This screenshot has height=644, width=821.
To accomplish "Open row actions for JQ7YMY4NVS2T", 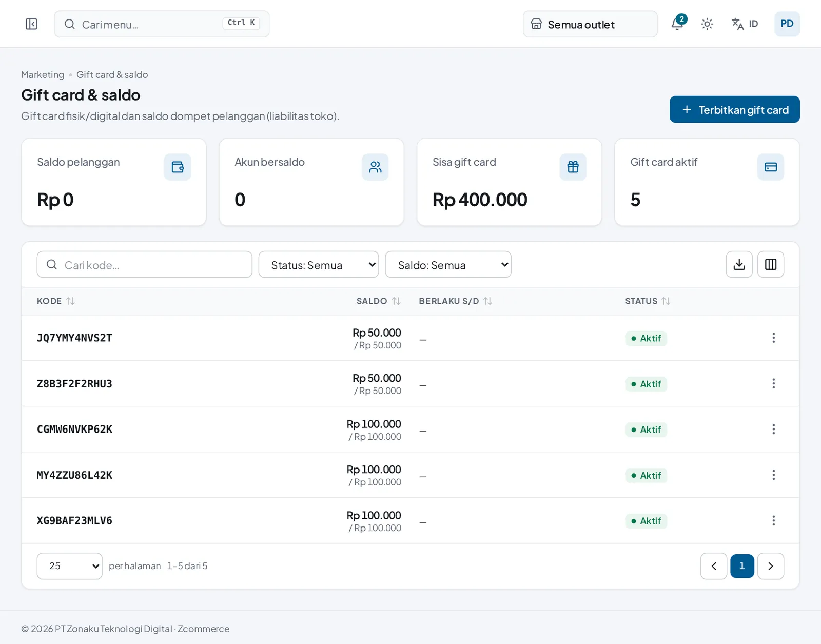I will (x=773, y=338).
